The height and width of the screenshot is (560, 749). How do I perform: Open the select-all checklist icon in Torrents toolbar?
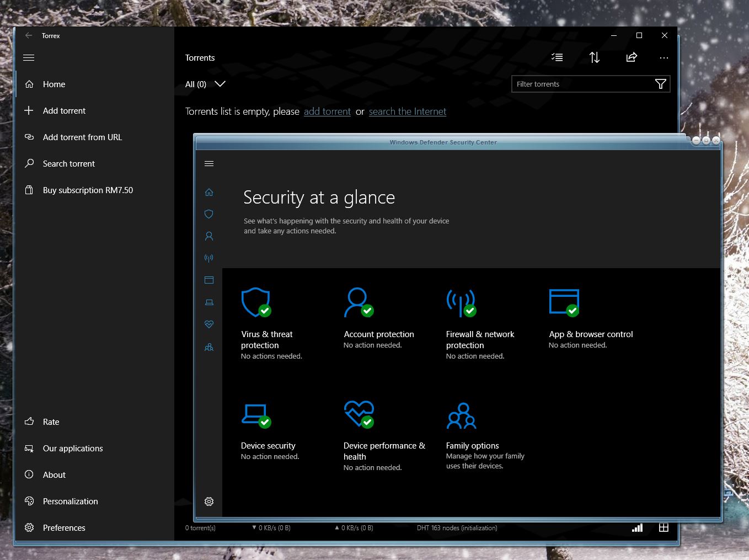point(557,57)
